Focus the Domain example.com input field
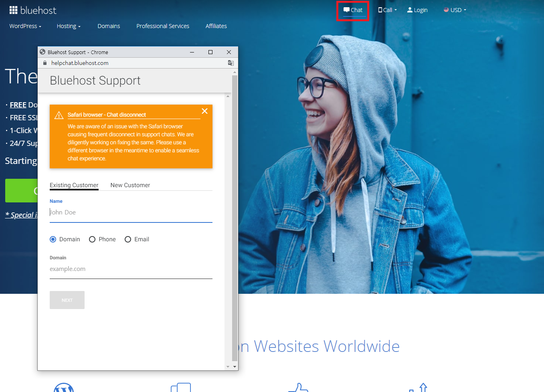This screenshot has width=544, height=392. tap(131, 269)
